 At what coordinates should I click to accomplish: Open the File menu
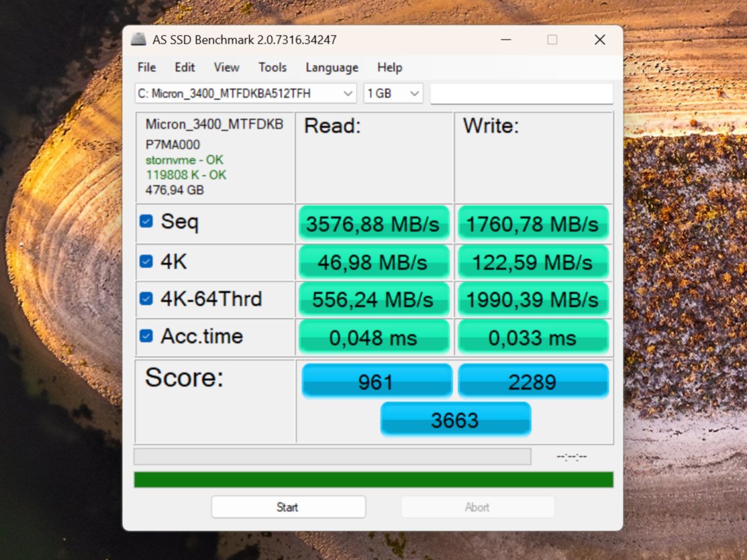click(x=146, y=67)
